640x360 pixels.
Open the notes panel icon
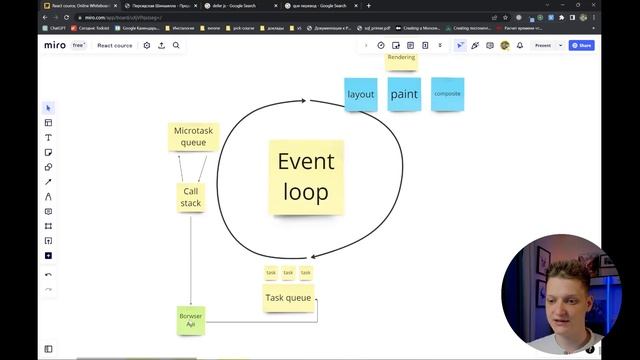point(410,45)
